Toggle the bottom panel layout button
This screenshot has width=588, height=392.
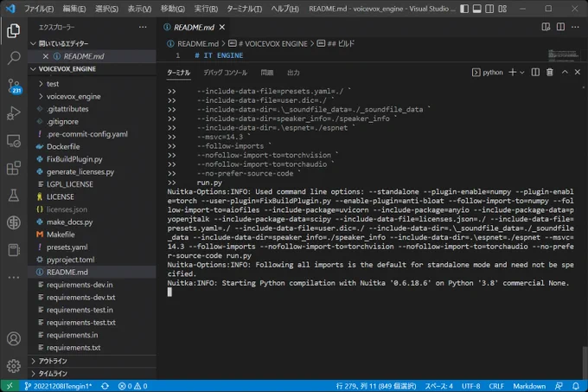tap(477, 9)
